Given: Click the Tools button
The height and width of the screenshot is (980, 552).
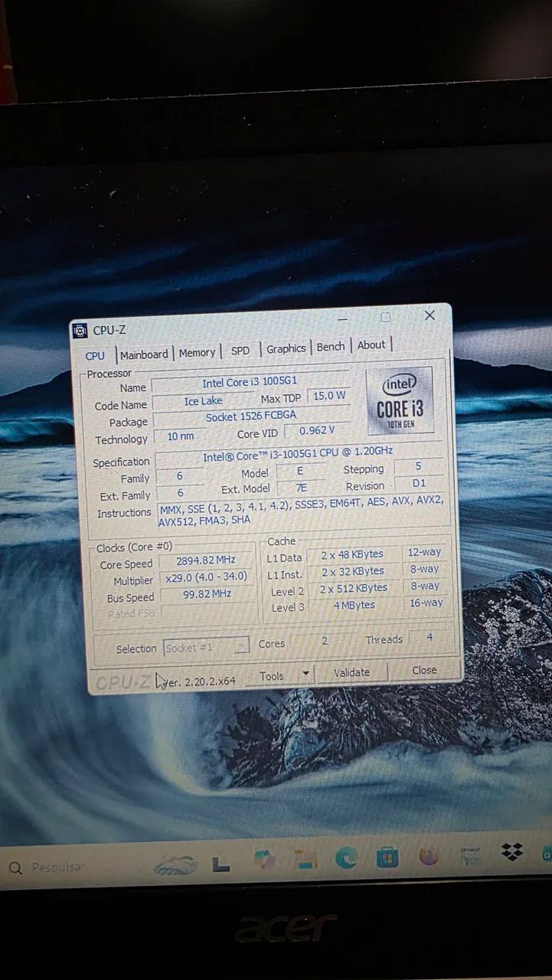Looking at the screenshot, I should 273,676.
